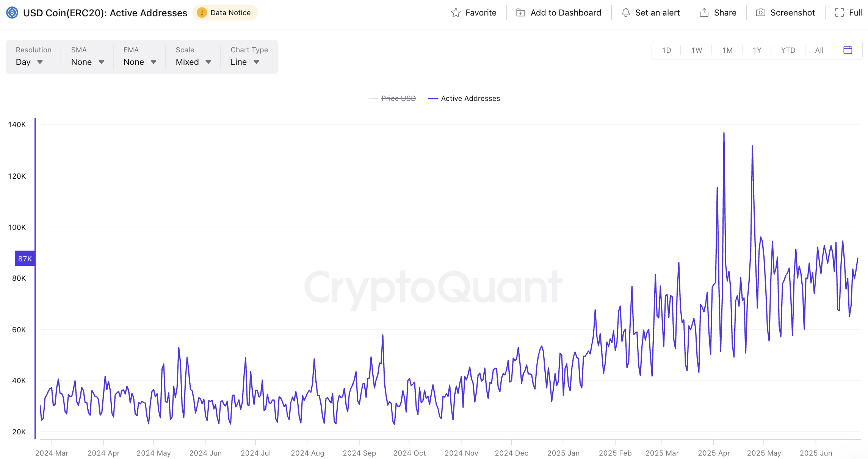Open the Data Notice badge
868x459 pixels.
point(225,13)
